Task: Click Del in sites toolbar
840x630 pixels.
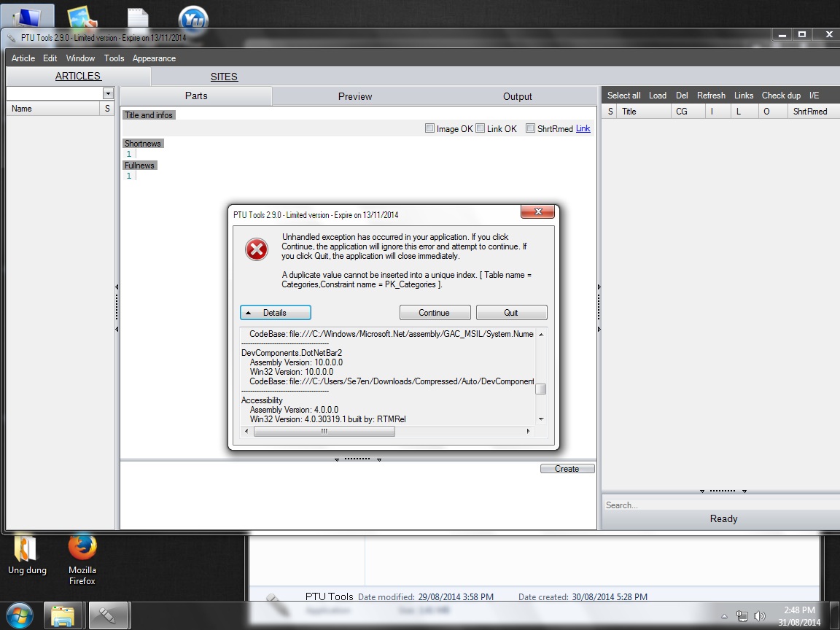Action: tap(682, 96)
